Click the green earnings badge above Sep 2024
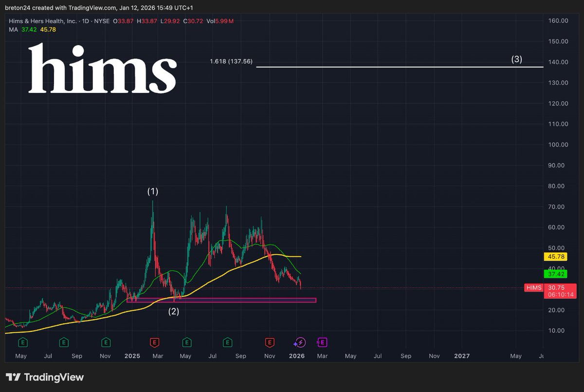Image resolution: width=584 pixels, height=392 pixels. pyautogui.click(x=63, y=342)
